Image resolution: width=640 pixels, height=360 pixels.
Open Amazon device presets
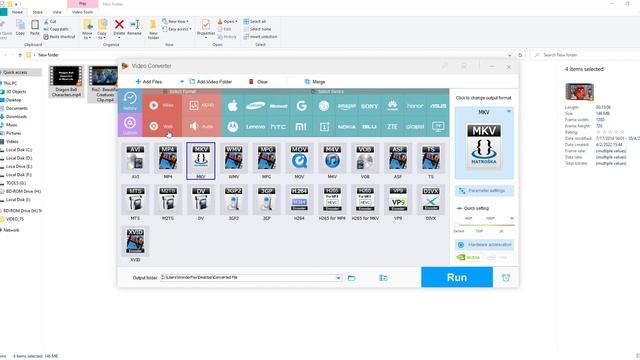[347, 106]
